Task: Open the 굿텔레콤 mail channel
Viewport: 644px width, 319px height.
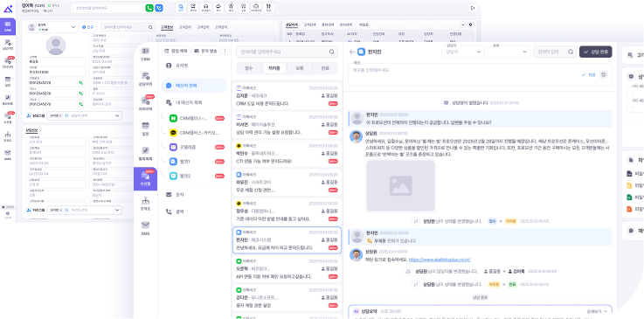Action: (197, 147)
